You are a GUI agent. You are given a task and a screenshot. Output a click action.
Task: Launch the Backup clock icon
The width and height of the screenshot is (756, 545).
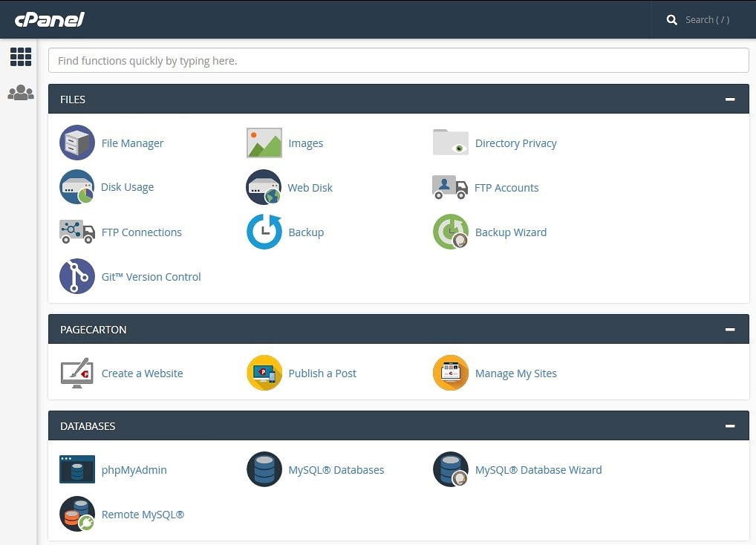[x=264, y=232]
